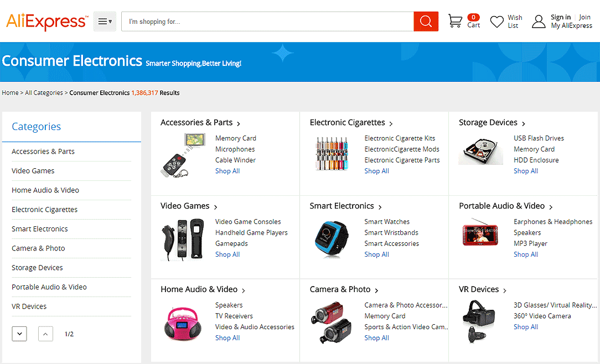This screenshot has width=600, height=364.
Task: Click Shop All under Electronic Cigarettes
Action: tap(377, 171)
